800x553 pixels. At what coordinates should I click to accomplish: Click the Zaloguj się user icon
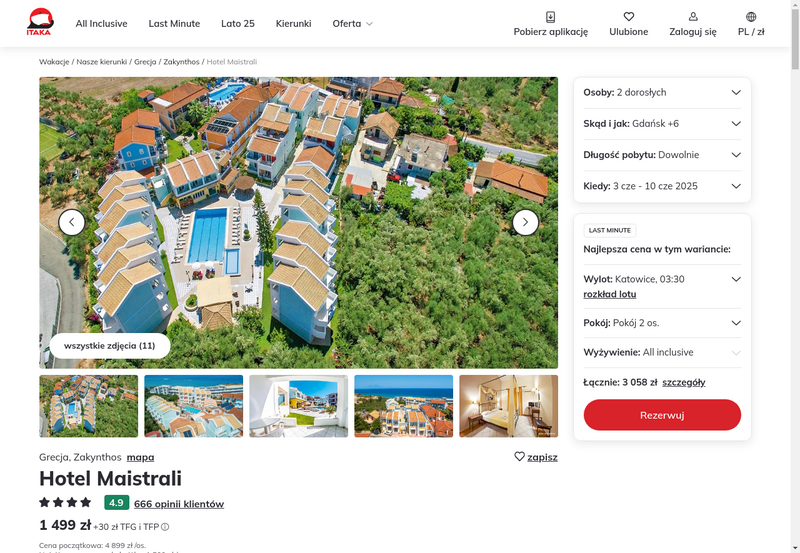[x=693, y=17]
